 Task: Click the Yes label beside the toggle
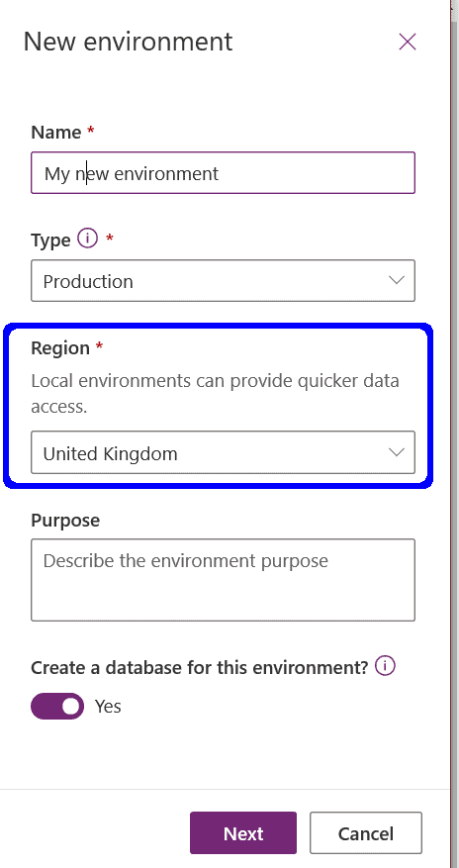tap(108, 707)
